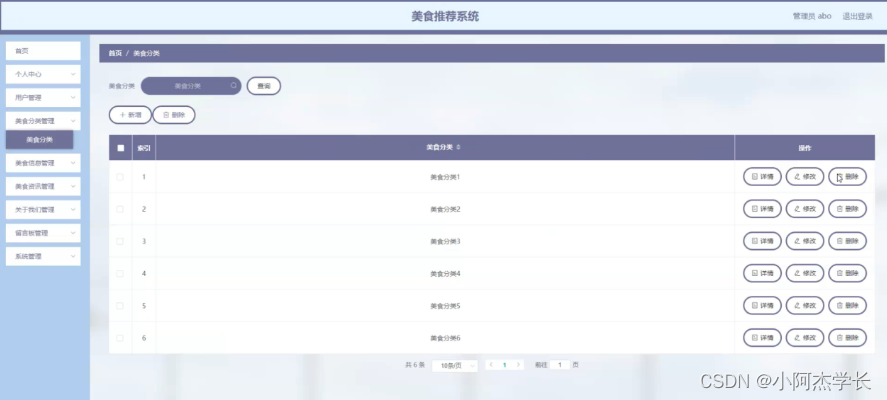Click the 详情 button for 美食分类1
Image resolution: width=887 pixels, height=400 pixels.
(762, 177)
